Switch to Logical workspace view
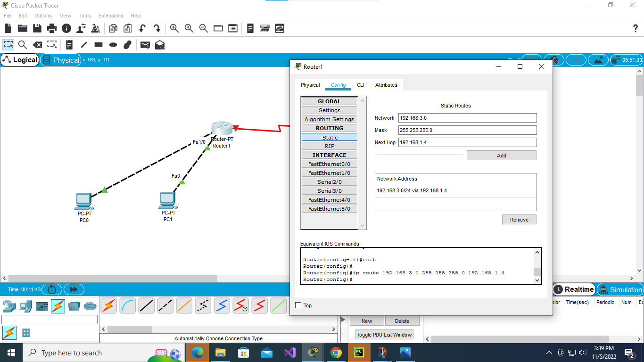Viewport: 644px width, 362px height. 20,60
